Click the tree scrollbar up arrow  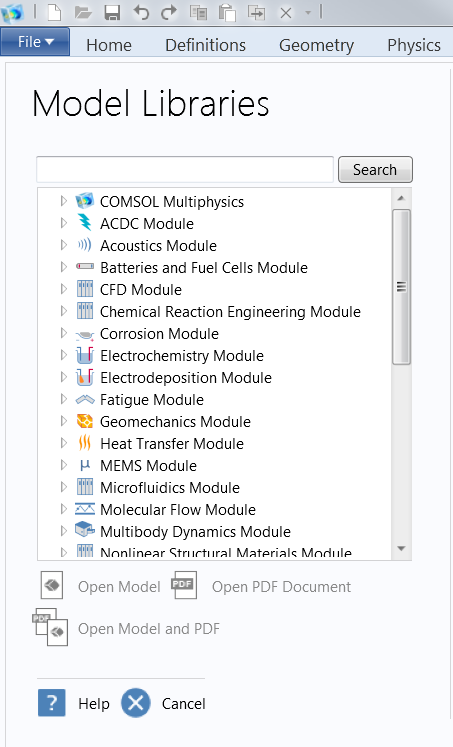[401, 198]
